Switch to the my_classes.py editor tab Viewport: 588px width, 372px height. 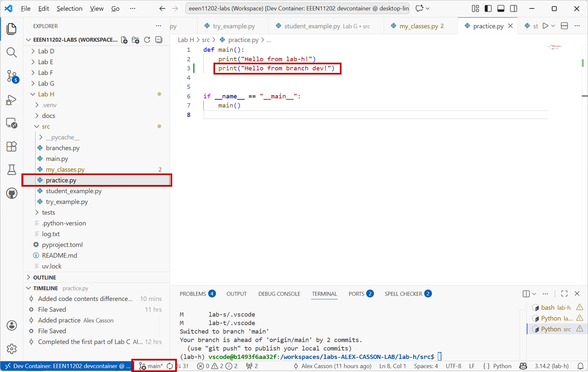click(418, 26)
